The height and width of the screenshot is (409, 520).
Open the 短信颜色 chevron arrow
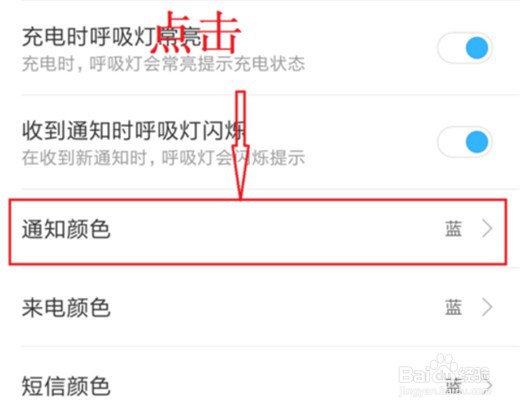point(489,386)
